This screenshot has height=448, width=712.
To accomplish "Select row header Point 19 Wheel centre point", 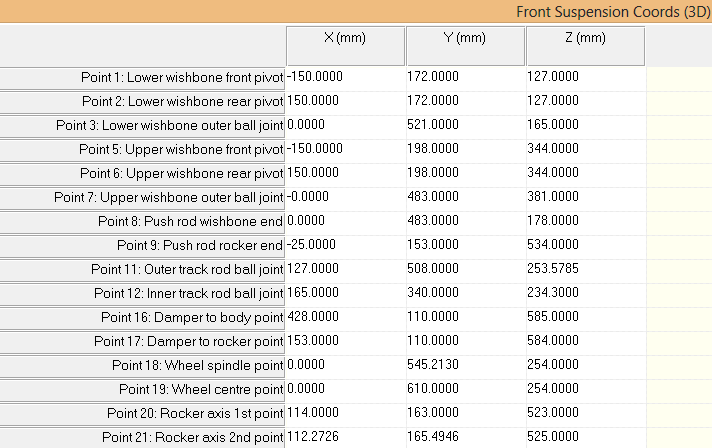I will (143, 389).
